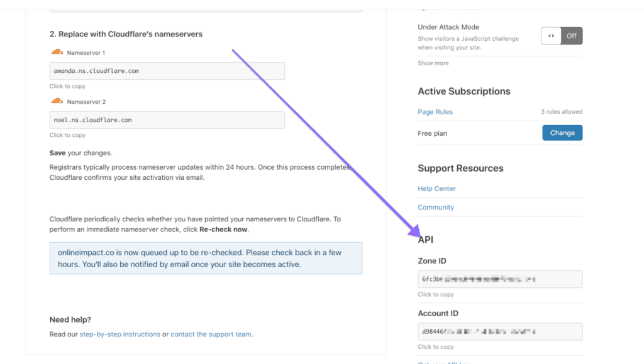Toggle Under Attack Mode switch
This screenshot has width=644, height=364.
562,36
